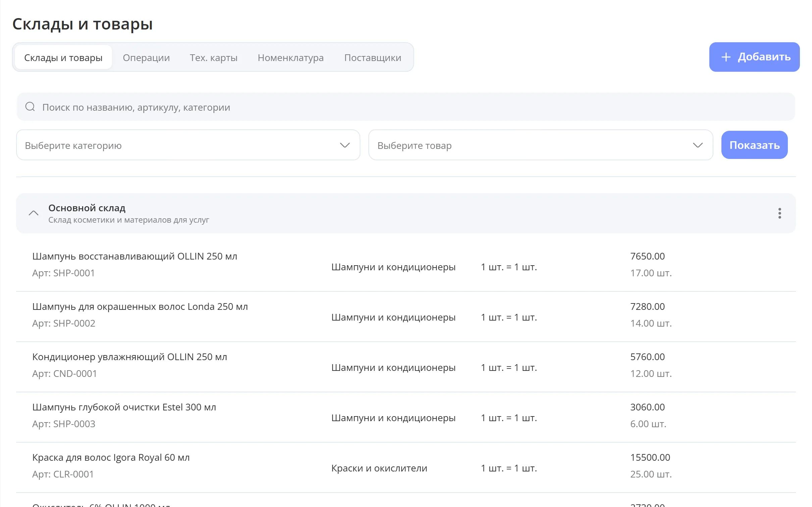Open the Выберите товар dropdown
Viewport: 812px width, 507px height.
541,145
